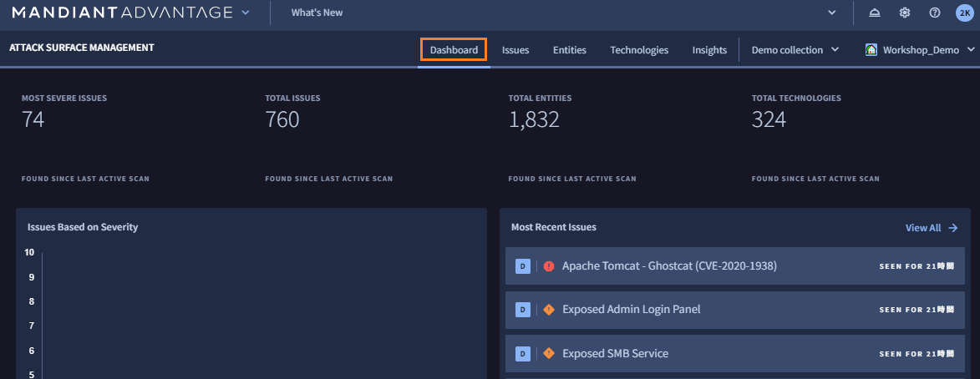
Task: Click the D badge on Exposed SMB Service
Action: coord(522,353)
